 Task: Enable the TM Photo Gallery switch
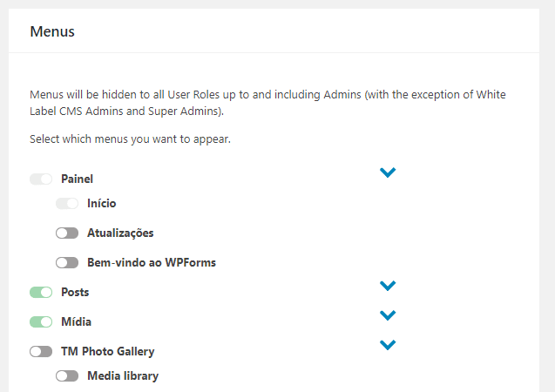point(41,352)
